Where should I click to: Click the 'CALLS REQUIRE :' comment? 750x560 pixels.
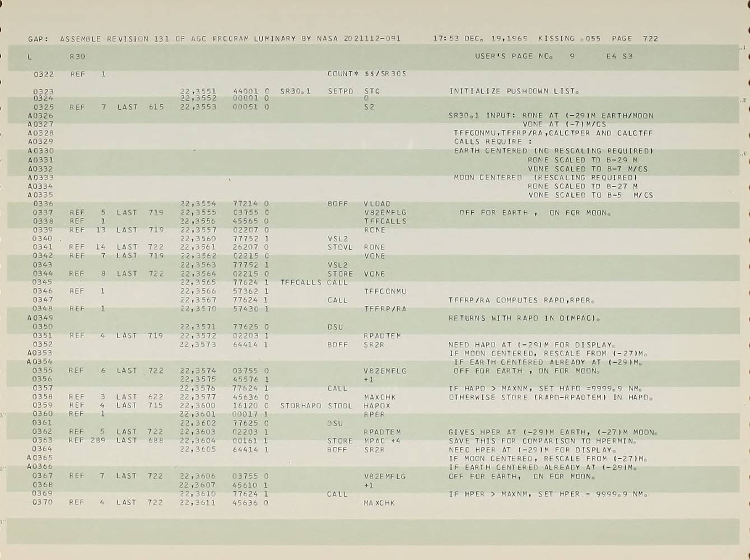pyautogui.click(x=493, y=142)
